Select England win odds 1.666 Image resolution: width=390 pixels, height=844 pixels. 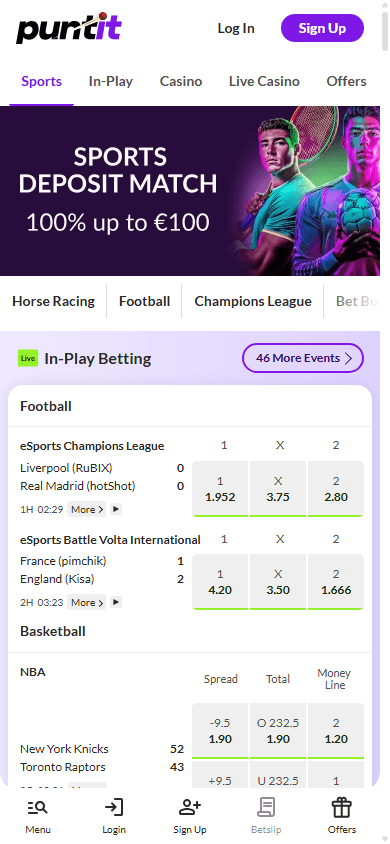tap(336, 582)
